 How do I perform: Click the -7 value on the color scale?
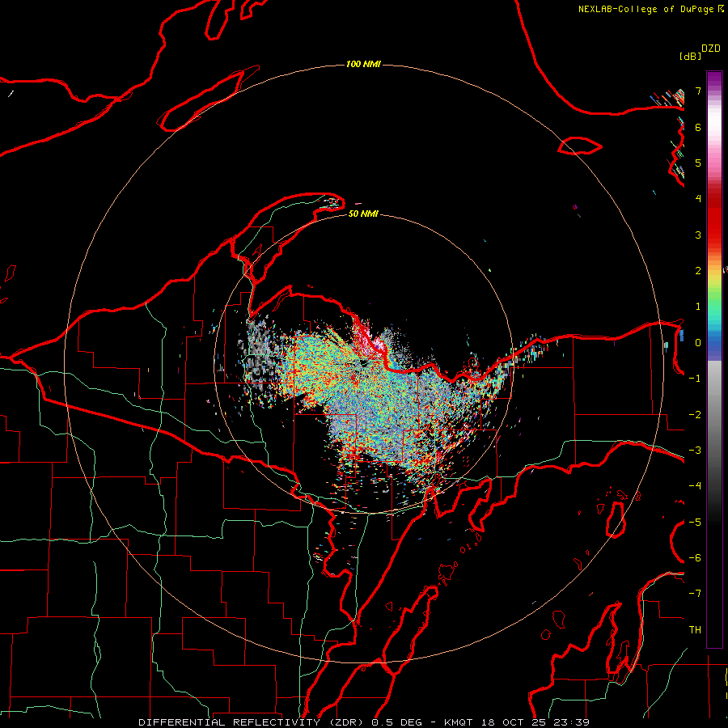pos(695,594)
